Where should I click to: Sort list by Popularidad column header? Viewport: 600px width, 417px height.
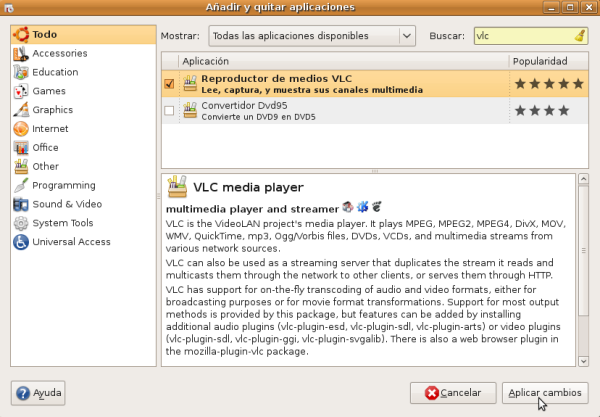(548, 61)
